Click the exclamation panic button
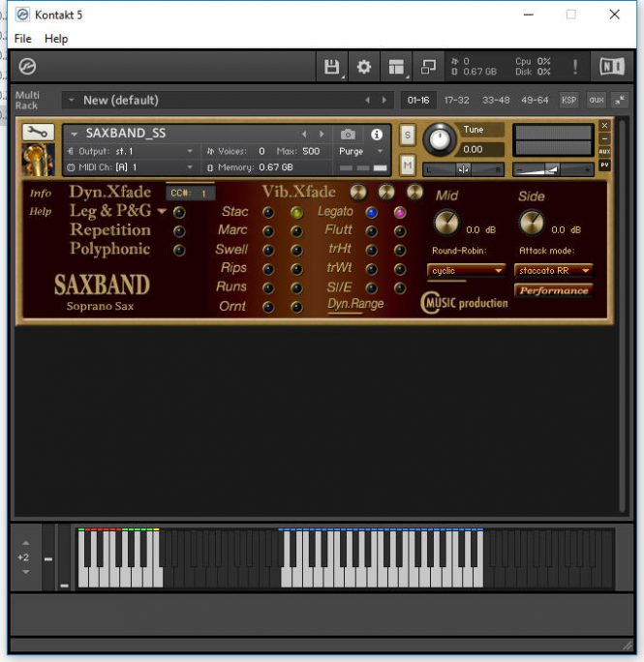The image size is (644, 662). click(x=574, y=67)
